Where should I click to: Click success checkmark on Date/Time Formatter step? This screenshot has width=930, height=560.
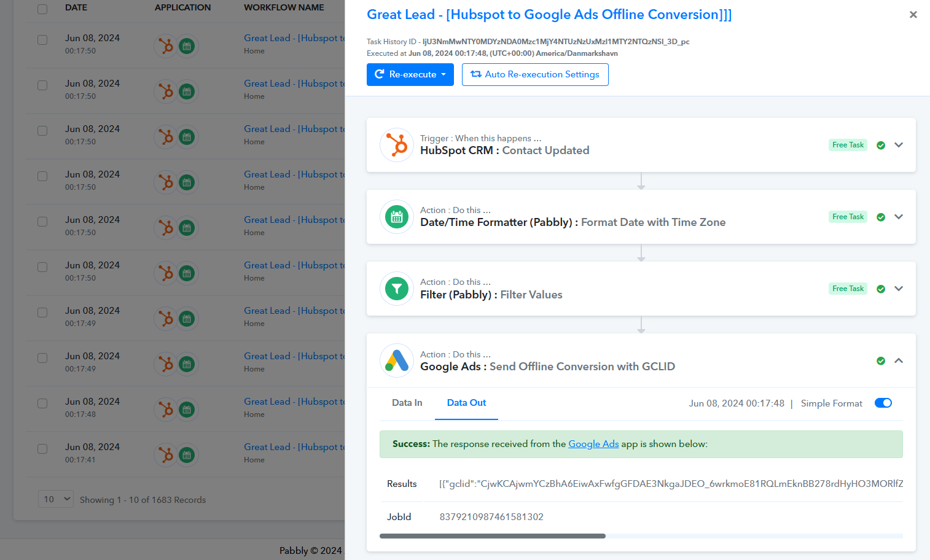tap(881, 217)
